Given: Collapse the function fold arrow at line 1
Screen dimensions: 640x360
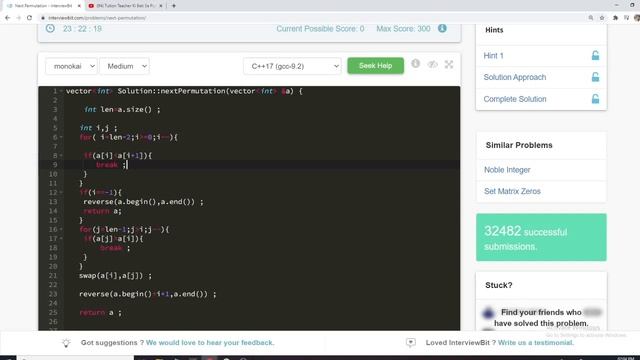Looking at the screenshot, I should [x=61, y=91].
